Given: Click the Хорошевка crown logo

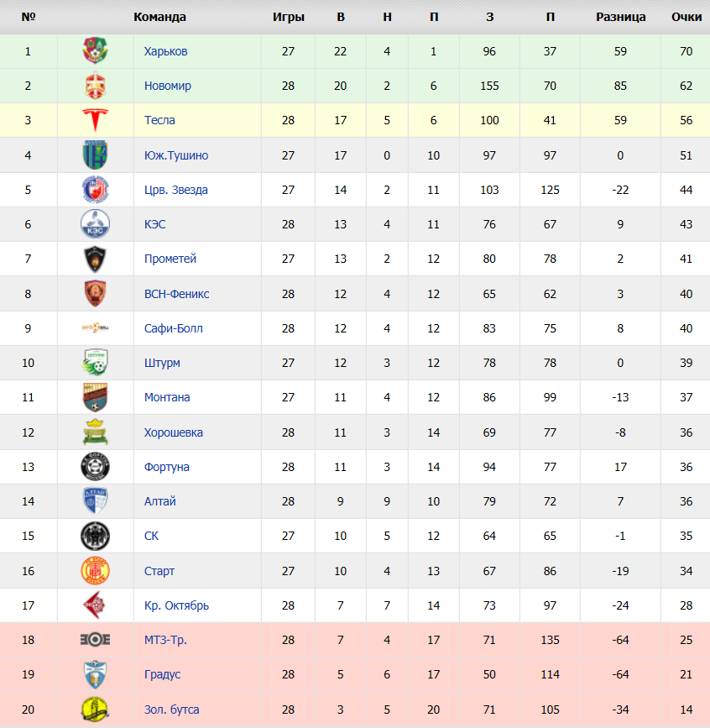Looking at the screenshot, I should [95, 432].
